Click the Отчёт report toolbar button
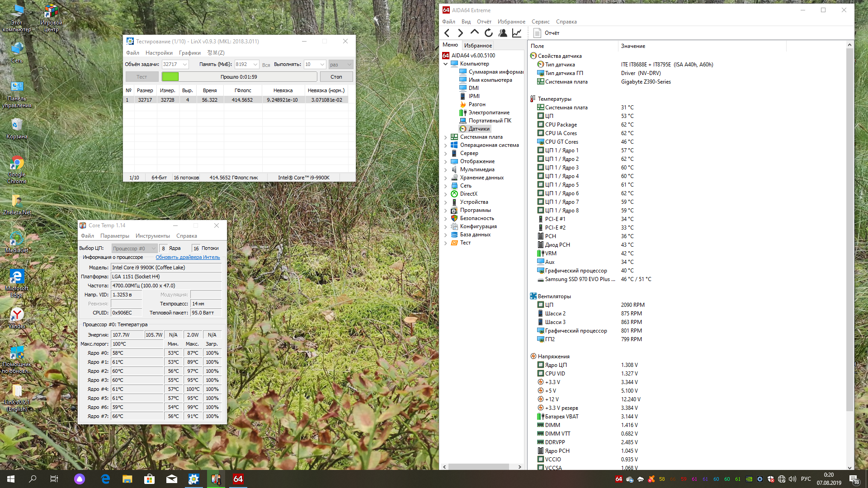 coord(547,33)
